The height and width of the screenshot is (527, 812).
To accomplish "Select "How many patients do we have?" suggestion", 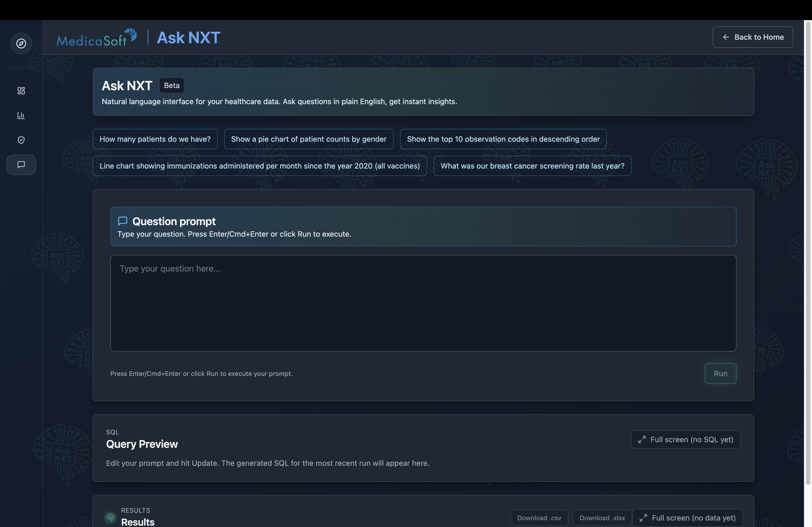I will (155, 139).
